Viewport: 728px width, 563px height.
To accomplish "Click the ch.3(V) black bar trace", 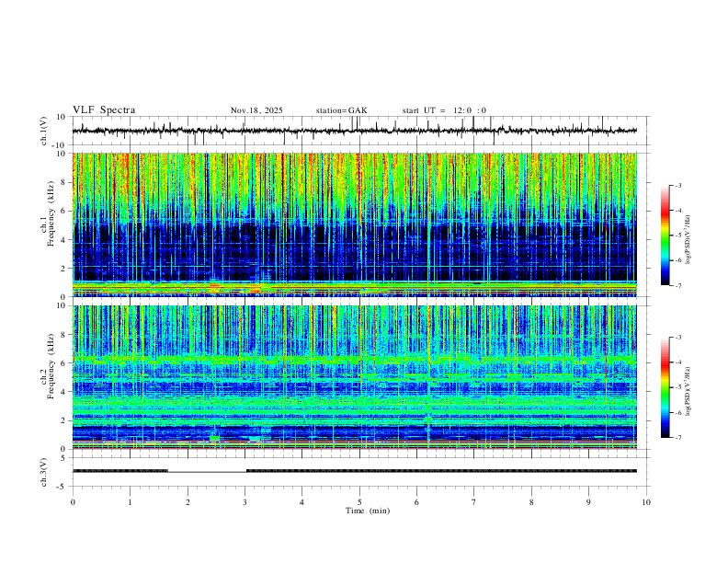I will click(x=355, y=471).
